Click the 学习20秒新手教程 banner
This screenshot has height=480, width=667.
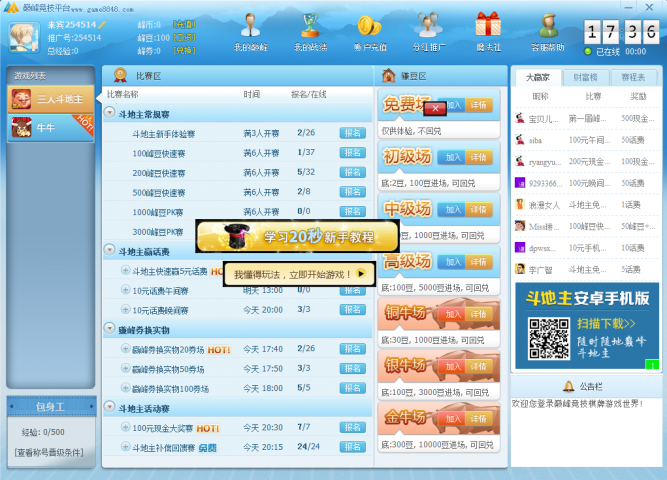(x=297, y=237)
